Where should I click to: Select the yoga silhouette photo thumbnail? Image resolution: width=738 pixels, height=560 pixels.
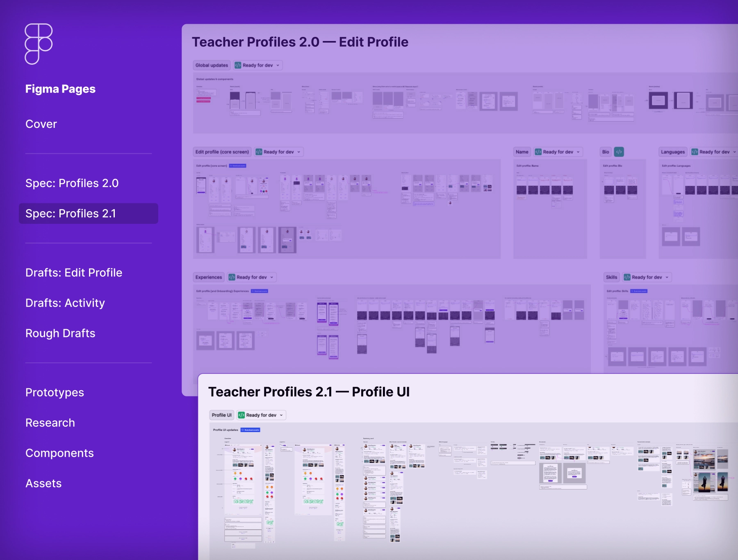pos(704,482)
